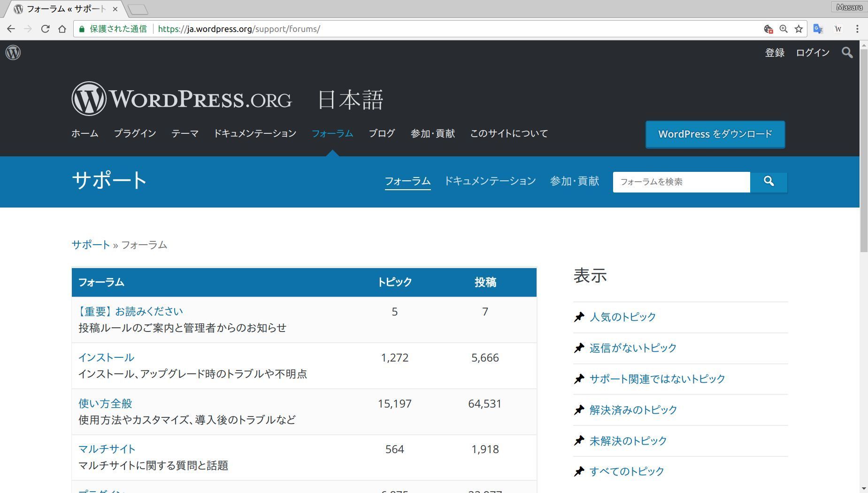Click the 日本語 site title text
The width and height of the screenshot is (868, 493).
click(351, 100)
